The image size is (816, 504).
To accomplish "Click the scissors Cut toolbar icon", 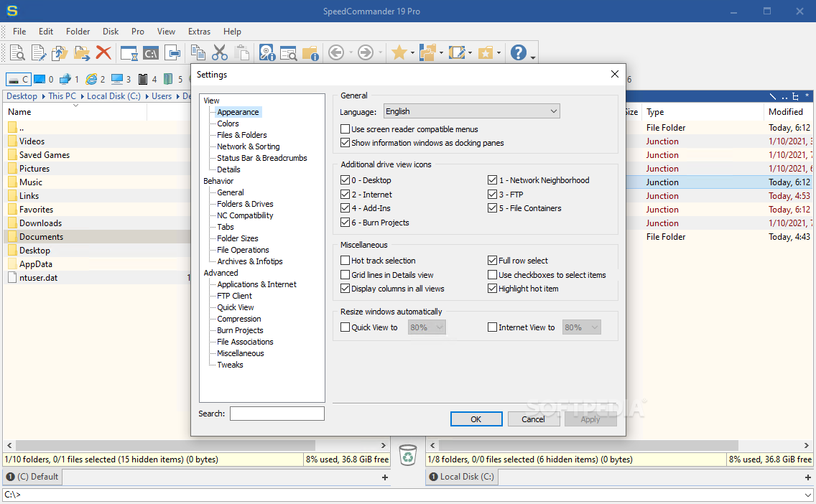I will point(220,52).
